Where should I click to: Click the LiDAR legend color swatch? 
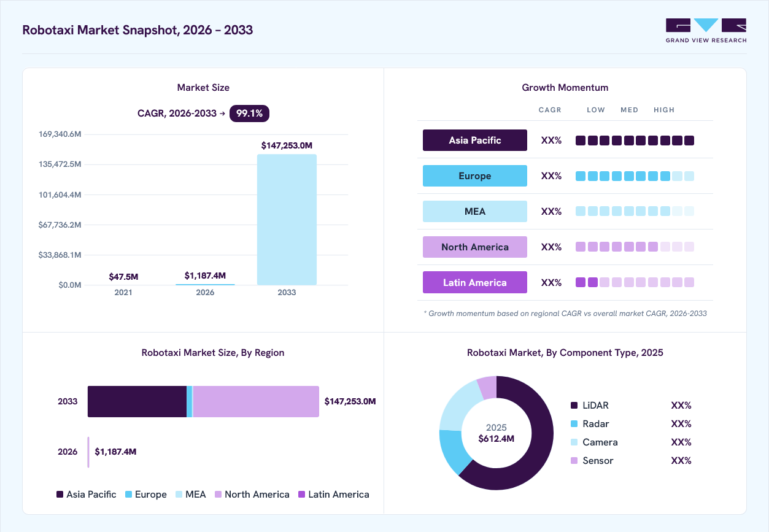tap(574, 406)
